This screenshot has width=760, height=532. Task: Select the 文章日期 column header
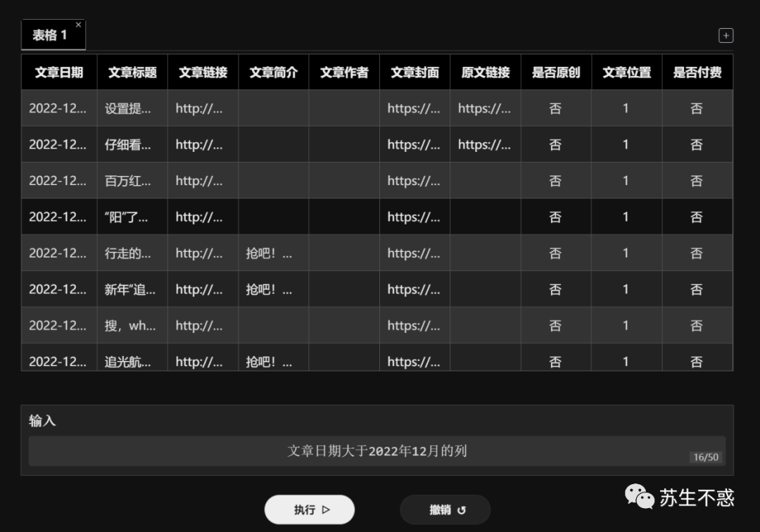coord(58,71)
